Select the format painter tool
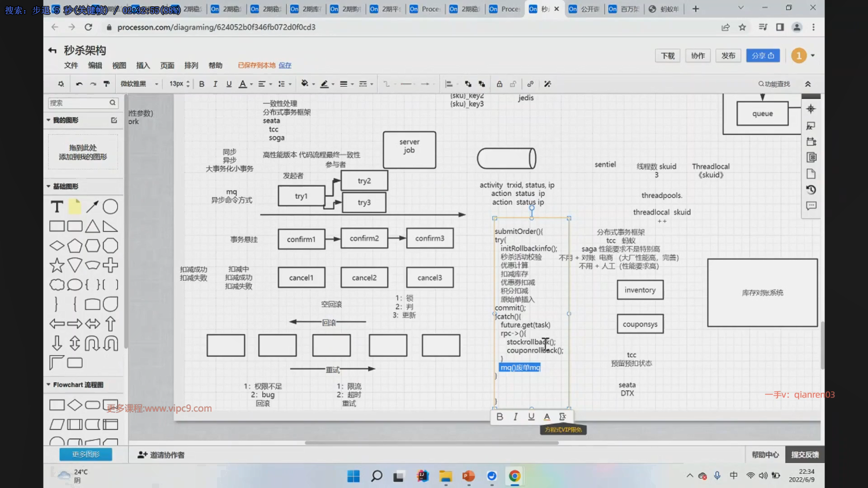 (x=107, y=84)
